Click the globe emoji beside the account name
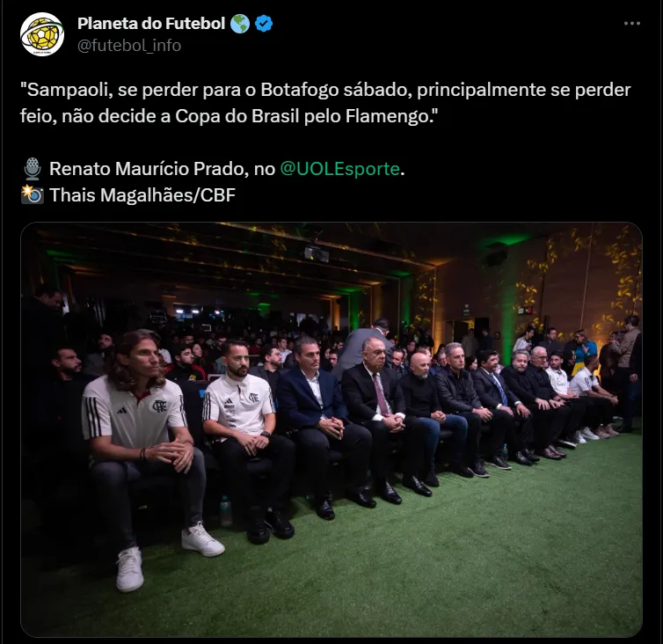This screenshot has width=663, height=644. (x=240, y=24)
